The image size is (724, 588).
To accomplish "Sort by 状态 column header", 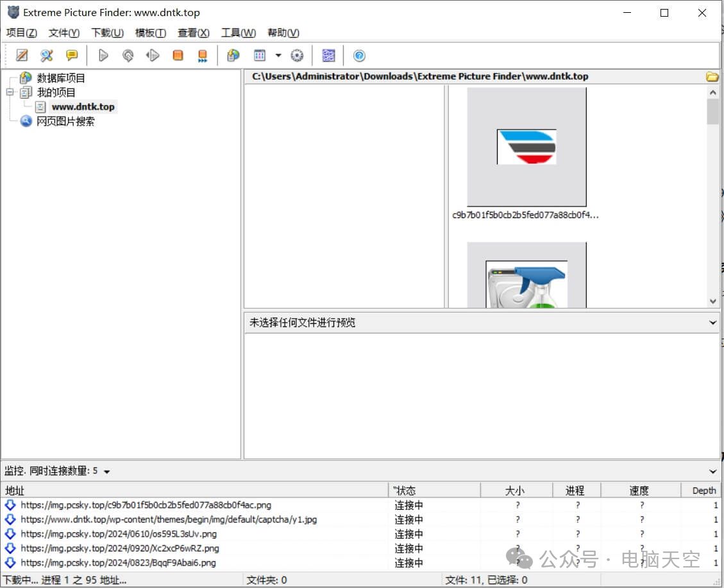I will (x=435, y=490).
